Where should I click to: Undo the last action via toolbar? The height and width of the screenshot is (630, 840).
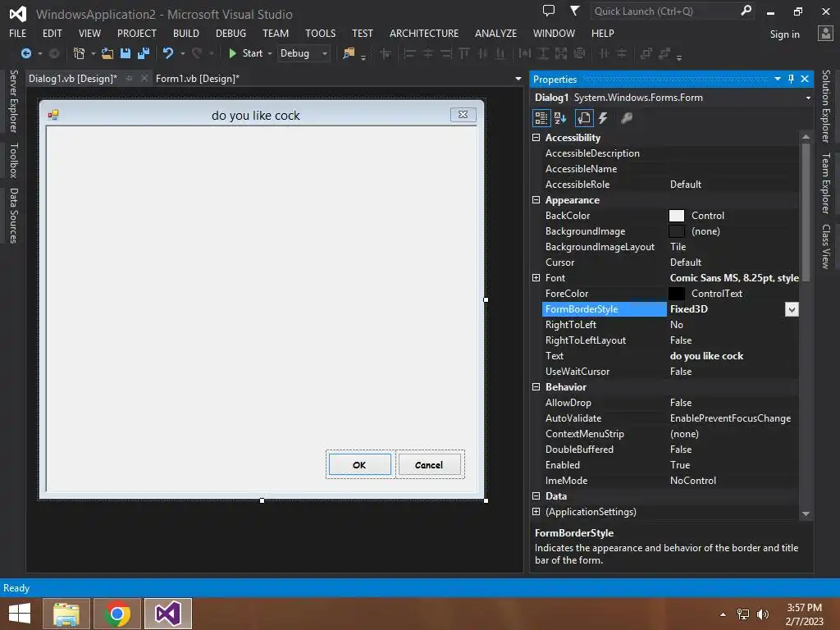167,53
